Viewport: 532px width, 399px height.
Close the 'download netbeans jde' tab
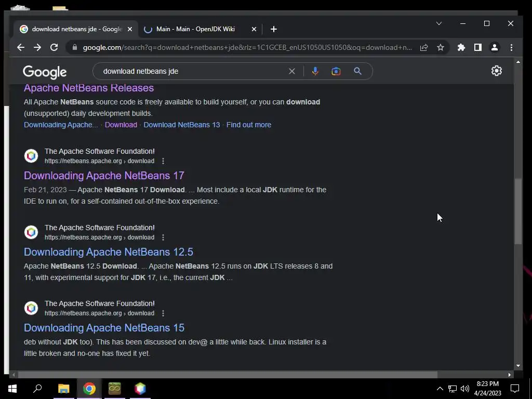129,29
